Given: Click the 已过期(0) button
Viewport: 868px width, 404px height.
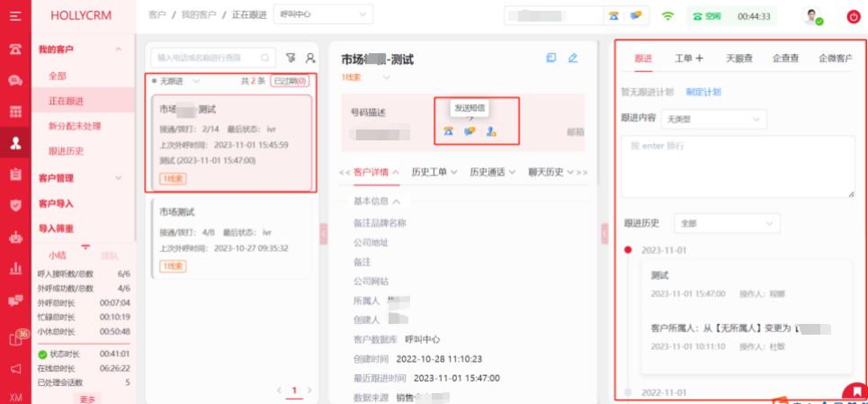Looking at the screenshot, I should tap(290, 81).
